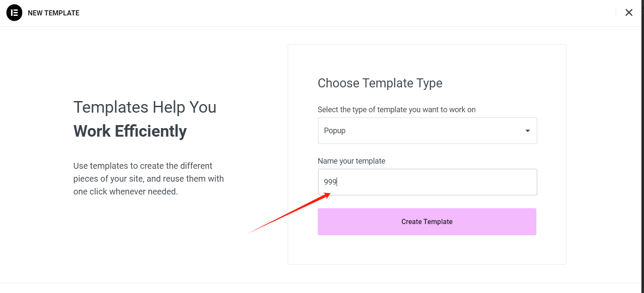Click the selected "Popup" value text
The image size is (644, 293).
tap(335, 131)
